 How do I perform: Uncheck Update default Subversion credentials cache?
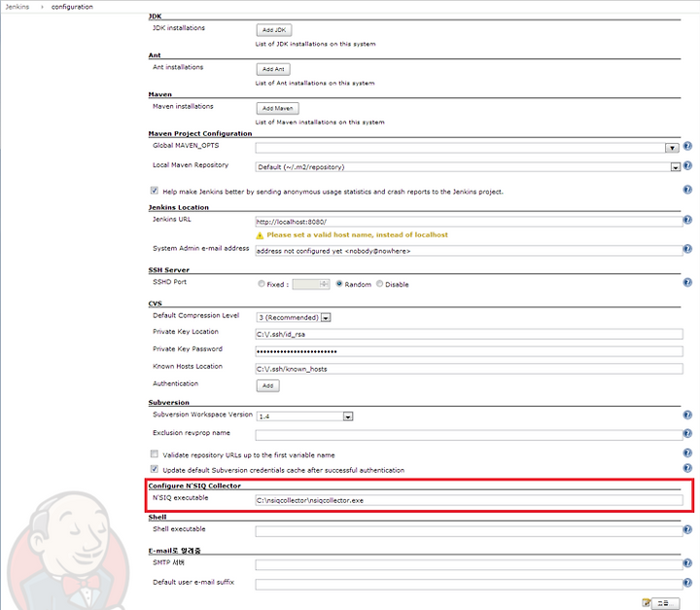pyautogui.click(x=155, y=469)
